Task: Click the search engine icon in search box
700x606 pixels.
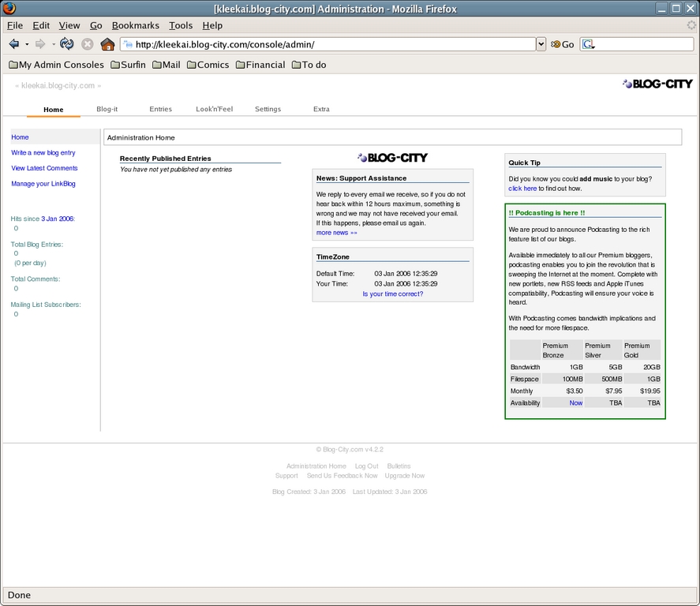Action: 588,44
